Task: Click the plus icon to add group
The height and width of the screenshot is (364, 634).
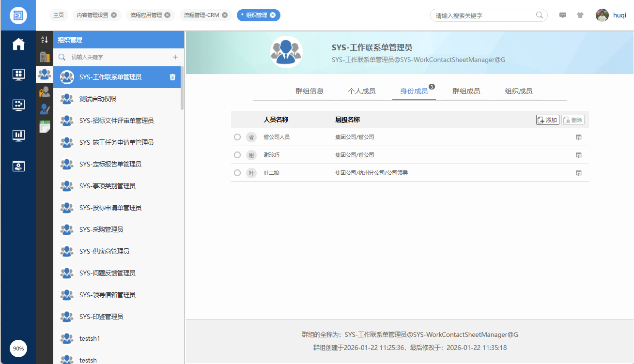Action: pos(175,57)
